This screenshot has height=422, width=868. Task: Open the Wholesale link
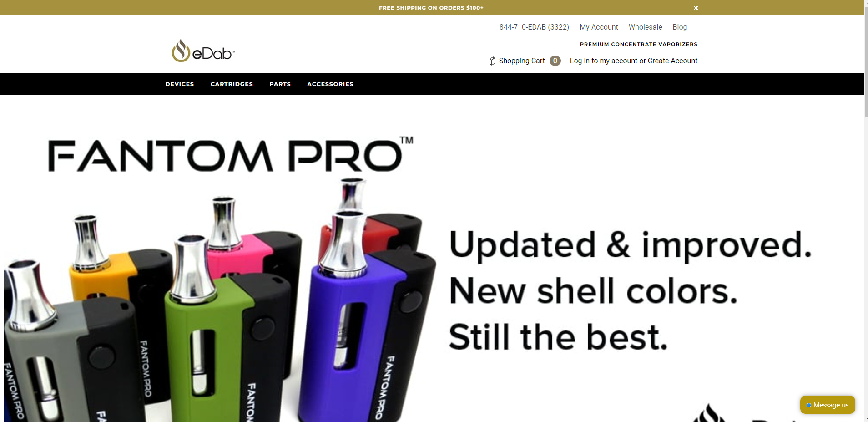pos(645,27)
